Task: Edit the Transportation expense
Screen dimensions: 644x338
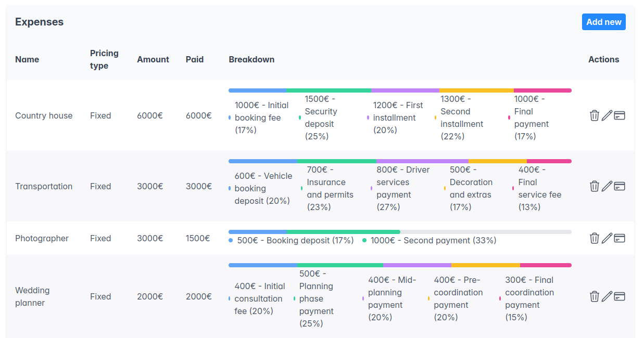Action: click(x=607, y=186)
